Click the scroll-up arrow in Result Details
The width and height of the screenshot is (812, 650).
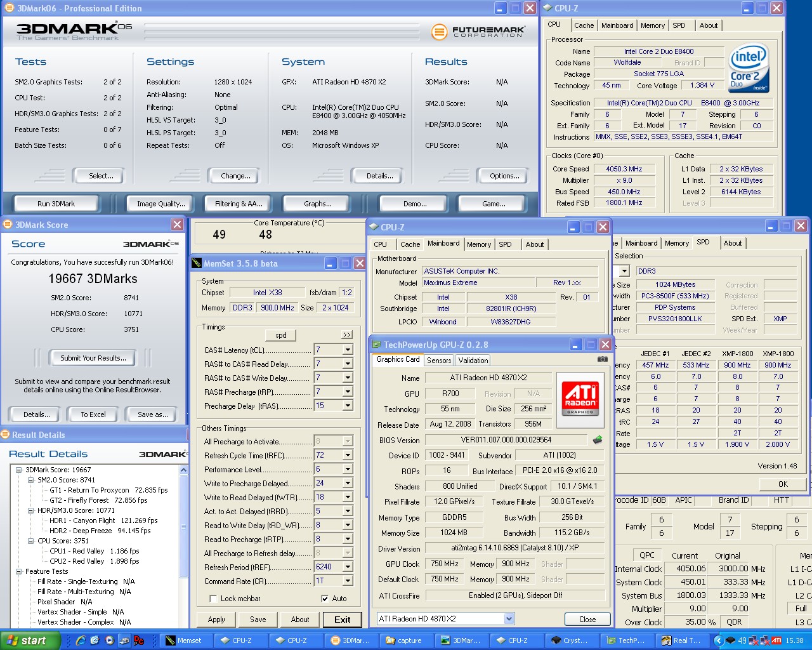[x=184, y=470]
